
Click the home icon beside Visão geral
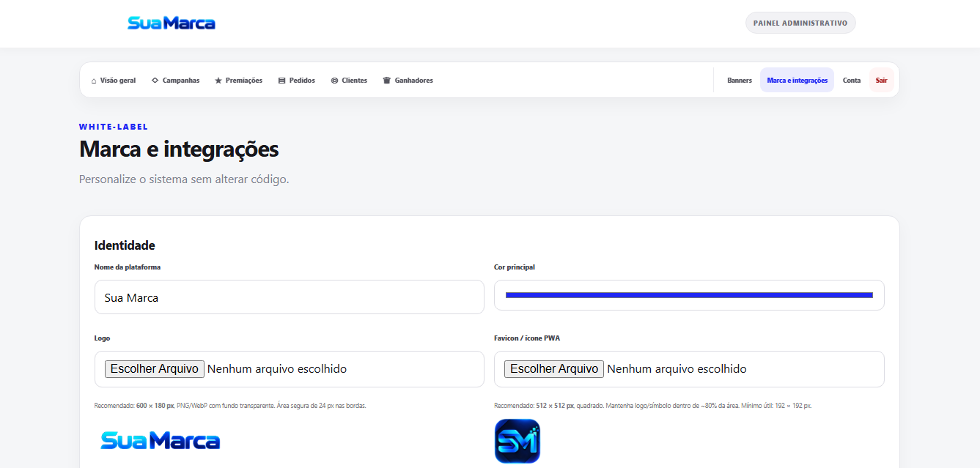click(94, 81)
